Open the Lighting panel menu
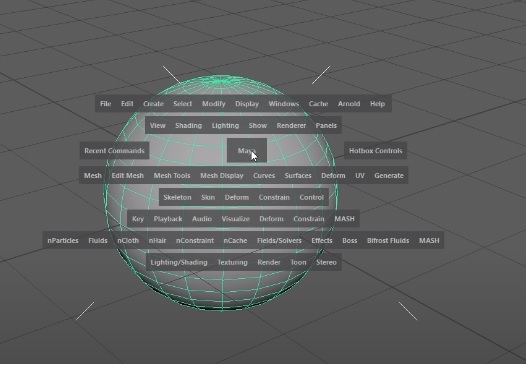526x370 pixels. (x=225, y=125)
